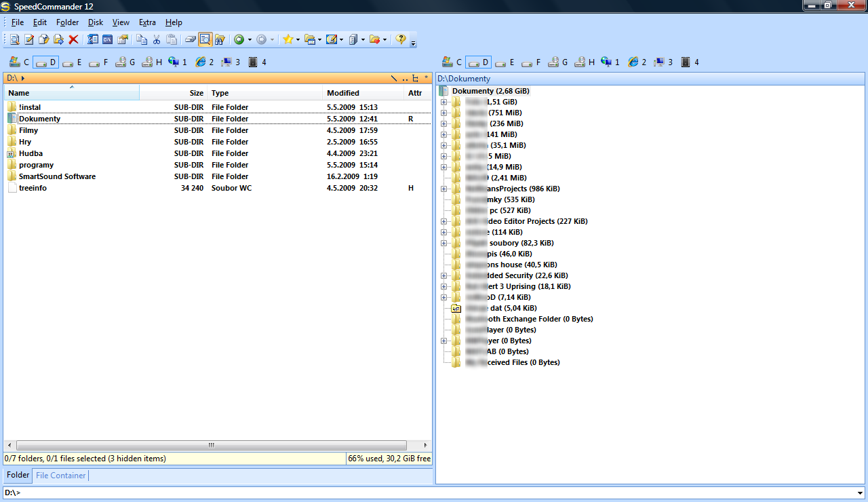Click the green Back navigation arrow

coord(239,40)
